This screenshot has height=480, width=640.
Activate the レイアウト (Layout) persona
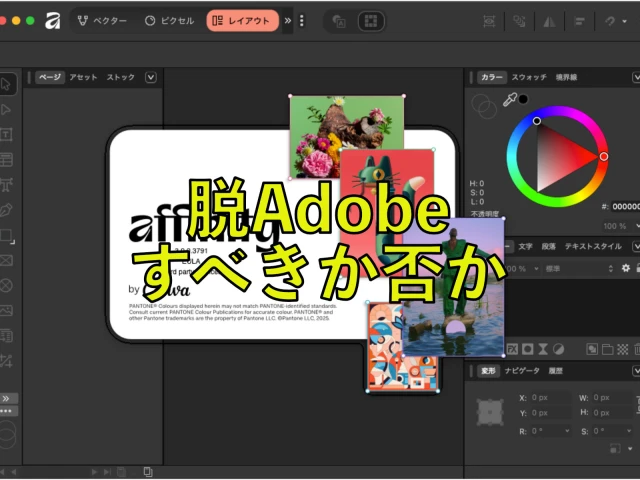[x=242, y=20]
